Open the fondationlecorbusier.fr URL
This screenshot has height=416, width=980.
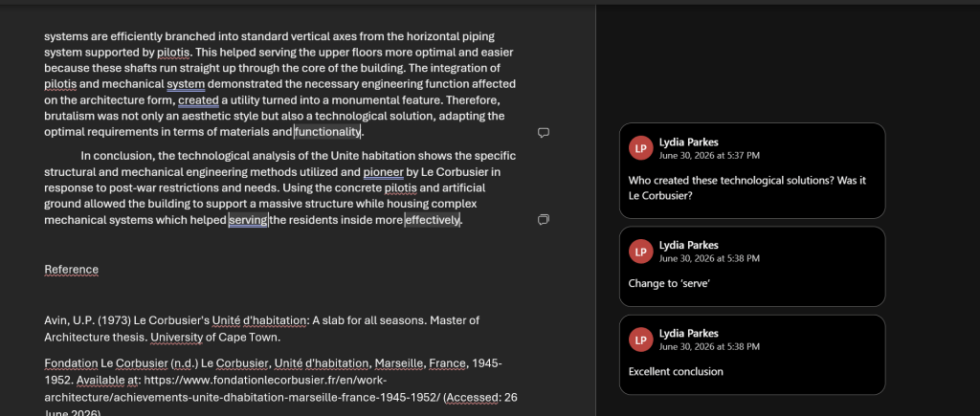click(280, 388)
